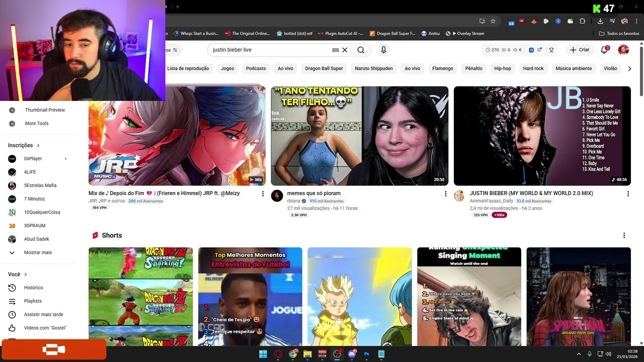
Task: Select the Jogos chip
Action: point(227,68)
